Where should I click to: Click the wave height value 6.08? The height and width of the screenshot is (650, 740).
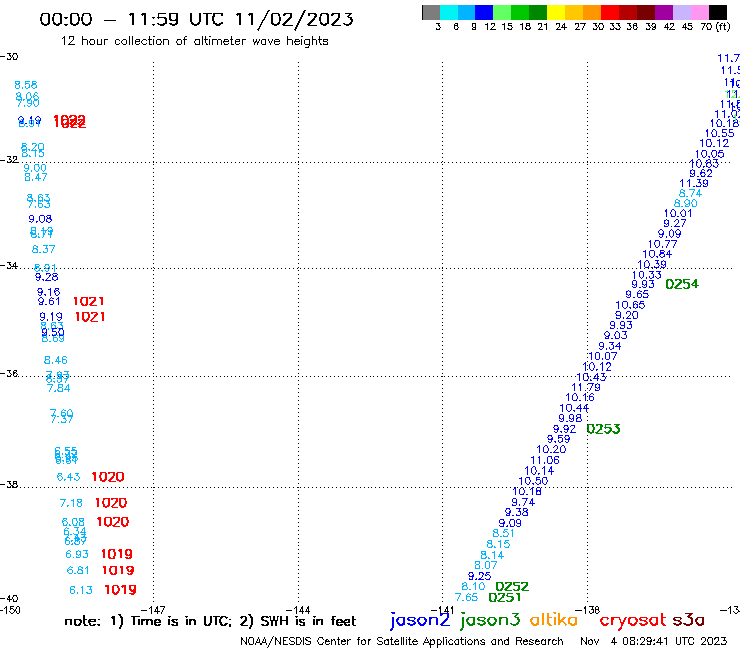click(73, 522)
